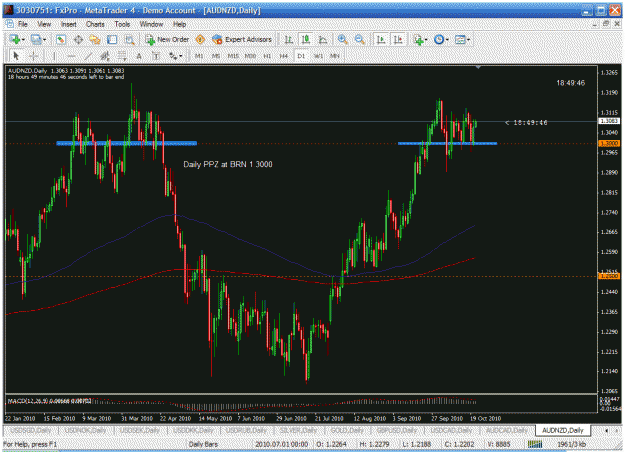Expand the New Chart dropdown arrow
This screenshot has width=625, height=452.
tap(24, 40)
